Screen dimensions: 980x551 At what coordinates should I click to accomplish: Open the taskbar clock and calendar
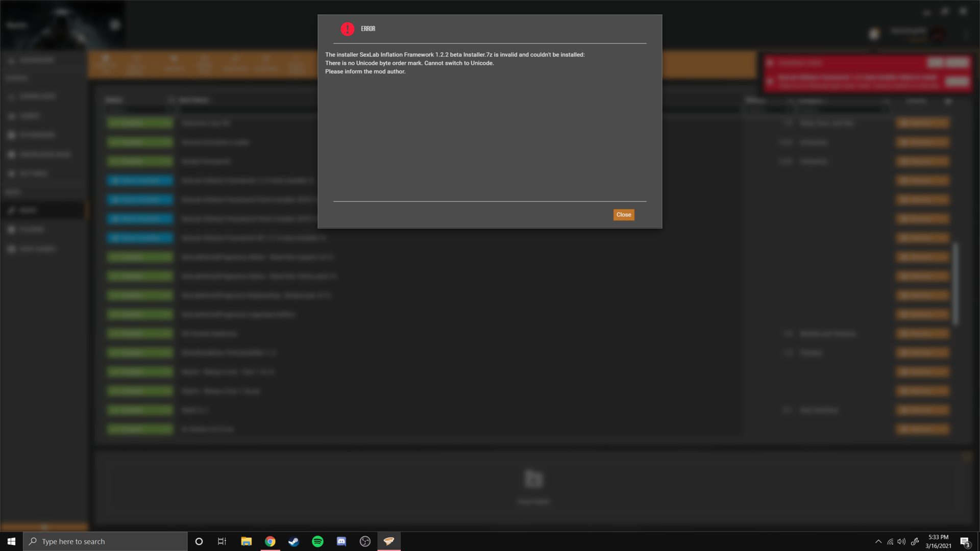(x=938, y=541)
